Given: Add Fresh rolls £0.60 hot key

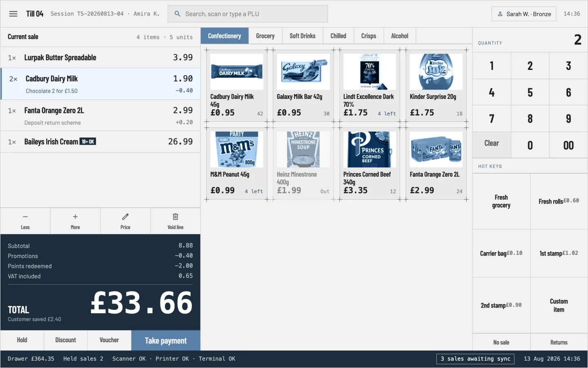Looking at the screenshot, I should click(x=559, y=201).
